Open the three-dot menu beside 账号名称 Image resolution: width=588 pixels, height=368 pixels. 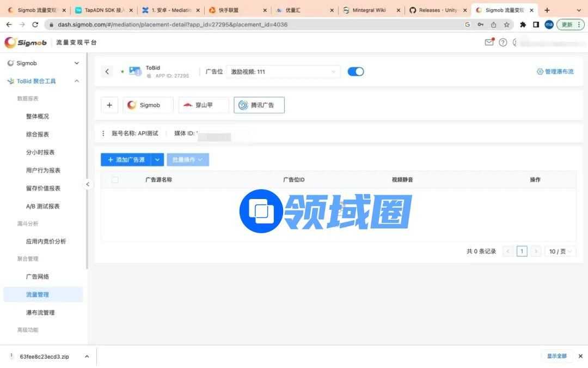[103, 134]
